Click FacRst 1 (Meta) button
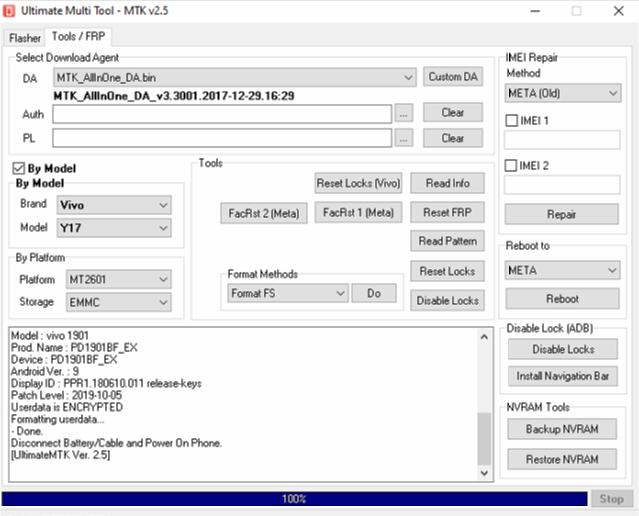Screen dimensions: 639x516 click(x=358, y=212)
